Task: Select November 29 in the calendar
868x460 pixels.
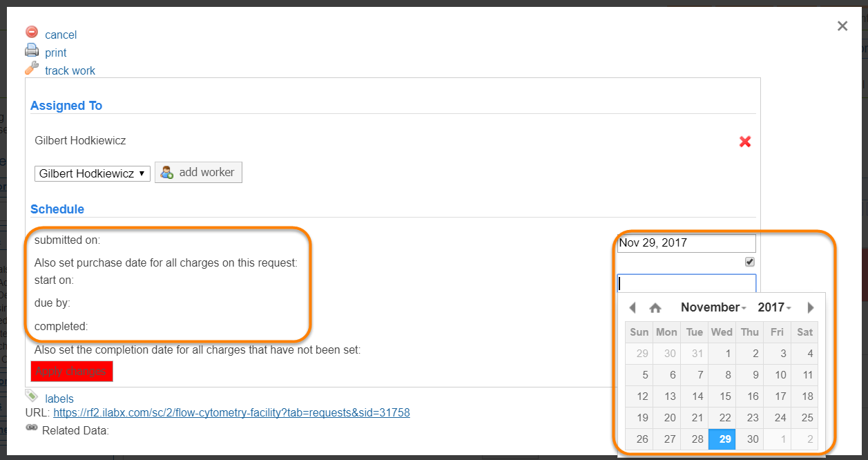Action: 724,439
